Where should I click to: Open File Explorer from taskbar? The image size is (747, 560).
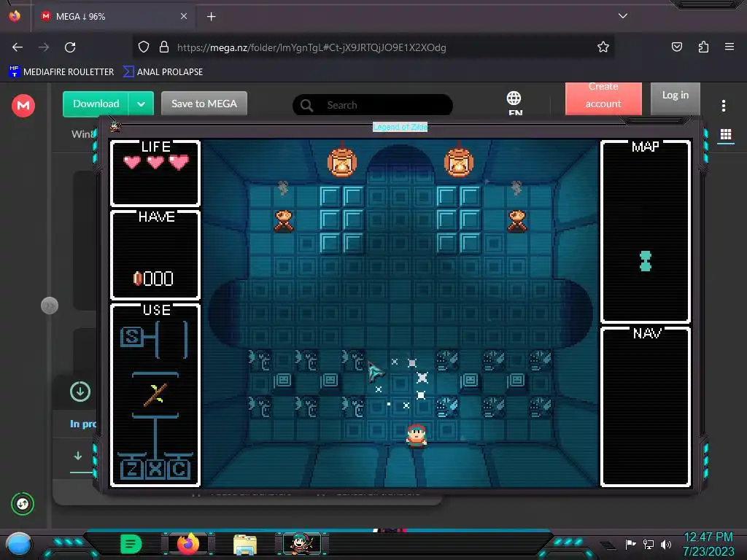pyautogui.click(x=245, y=545)
